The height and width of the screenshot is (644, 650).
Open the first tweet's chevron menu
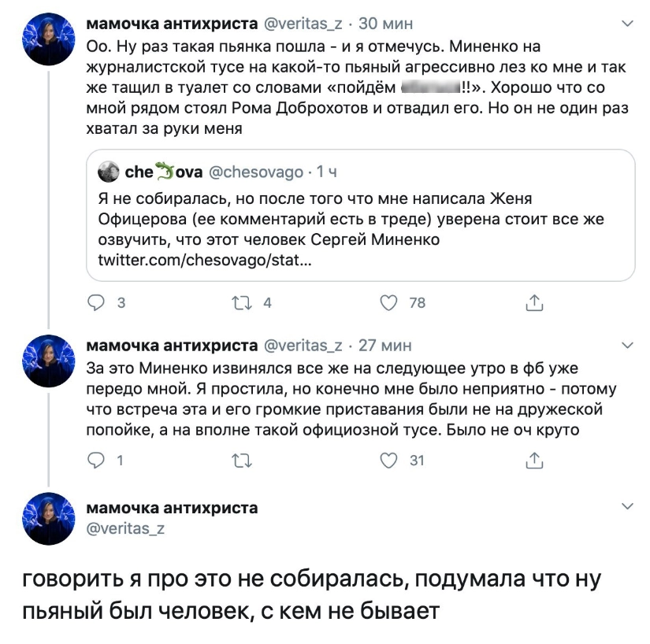627,25
